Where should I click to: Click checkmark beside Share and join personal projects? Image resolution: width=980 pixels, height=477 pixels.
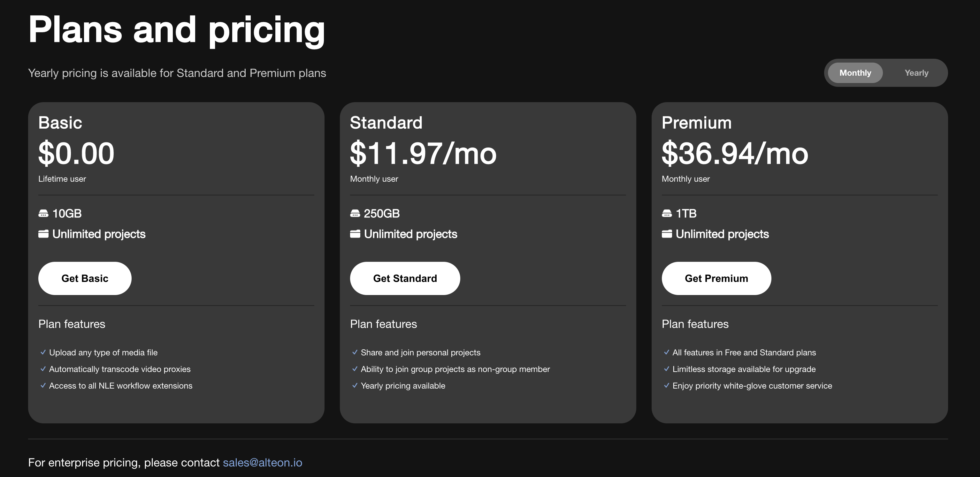pos(355,352)
